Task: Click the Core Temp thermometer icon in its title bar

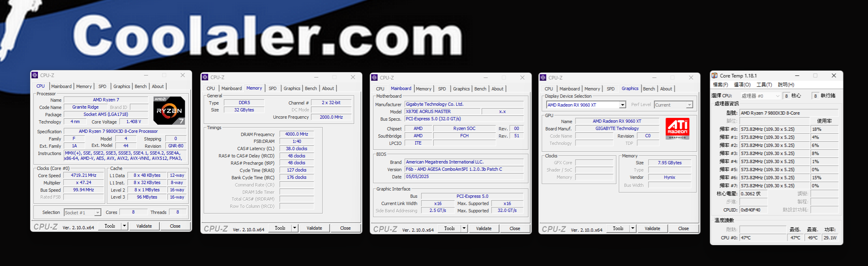Action: [x=715, y=75]
